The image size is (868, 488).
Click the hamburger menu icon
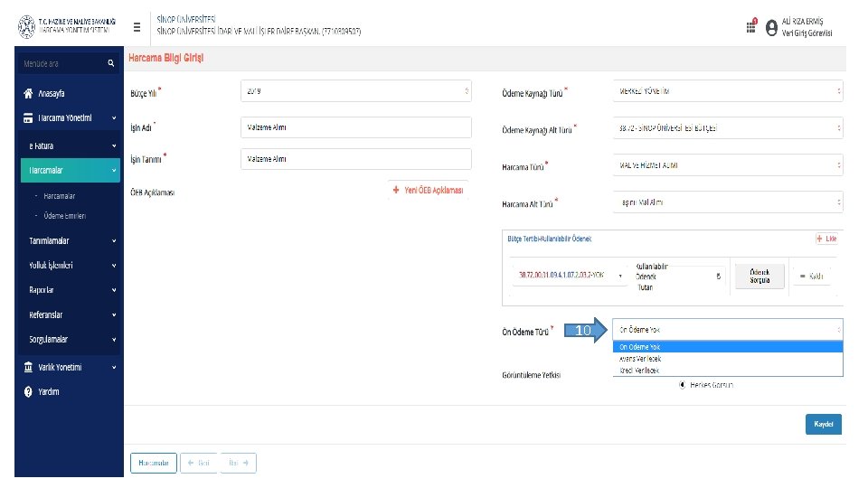click(137, 27)
